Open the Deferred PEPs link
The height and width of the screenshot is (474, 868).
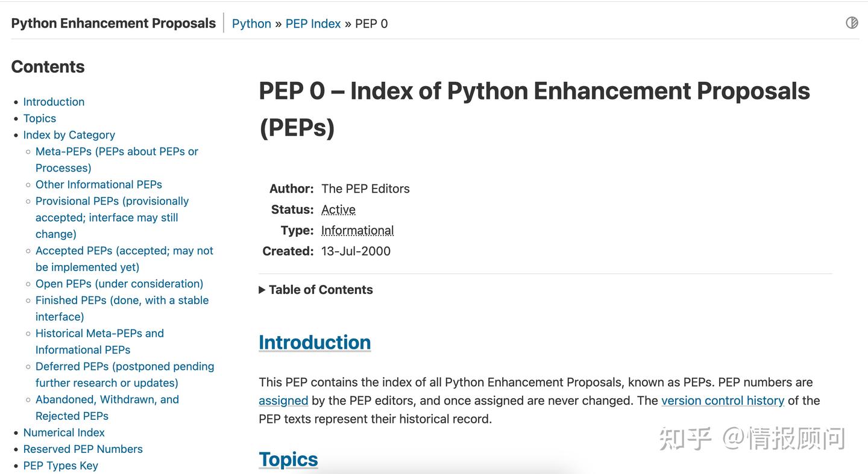[125, 366]
